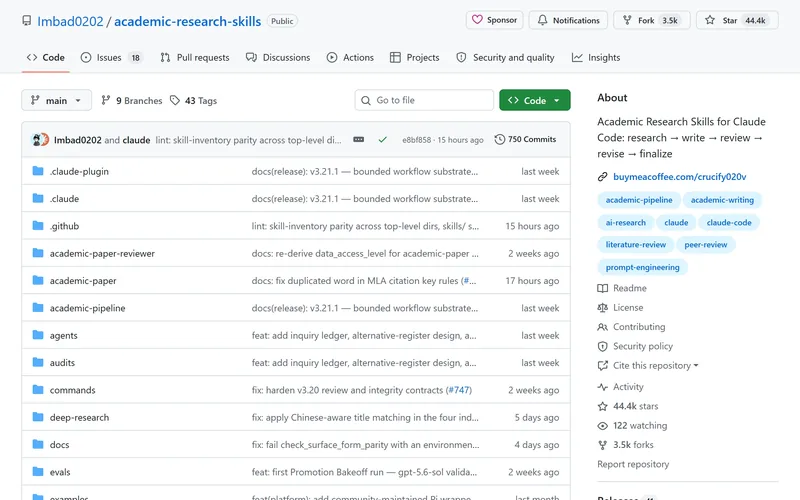
Task: Click the author avatars in the commit row
Action: coord(40,139)
